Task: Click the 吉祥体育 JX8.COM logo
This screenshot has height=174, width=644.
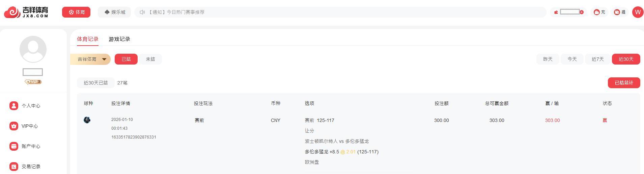Action: 26,12
